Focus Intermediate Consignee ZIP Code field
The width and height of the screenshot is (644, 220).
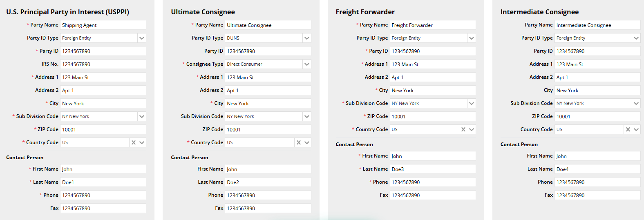(597, 116)
